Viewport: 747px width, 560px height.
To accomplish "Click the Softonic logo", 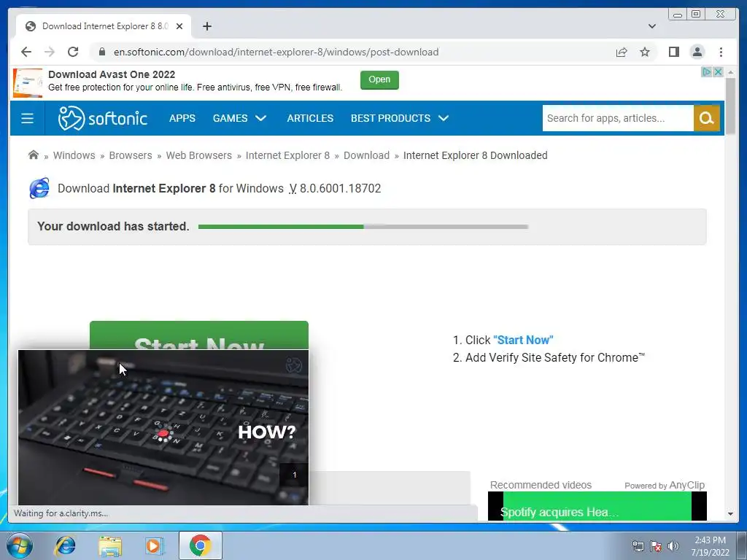I will pos(102,118).
